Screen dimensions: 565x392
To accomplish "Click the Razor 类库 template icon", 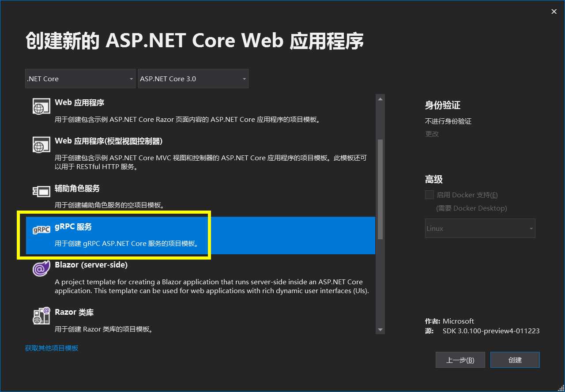I will click(41, 316).
